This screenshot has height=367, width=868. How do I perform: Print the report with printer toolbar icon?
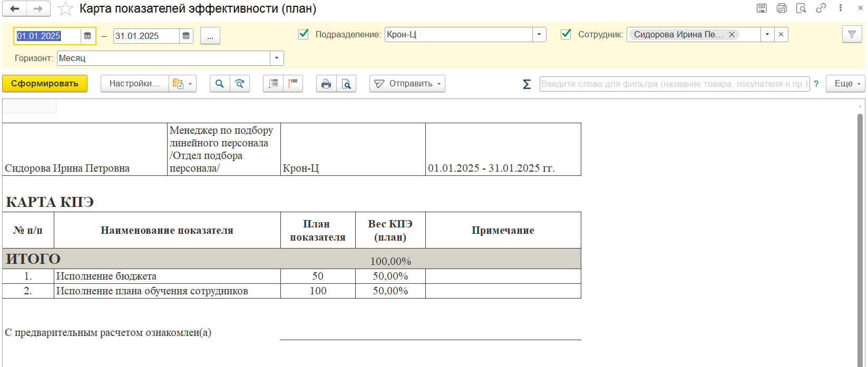326,84
